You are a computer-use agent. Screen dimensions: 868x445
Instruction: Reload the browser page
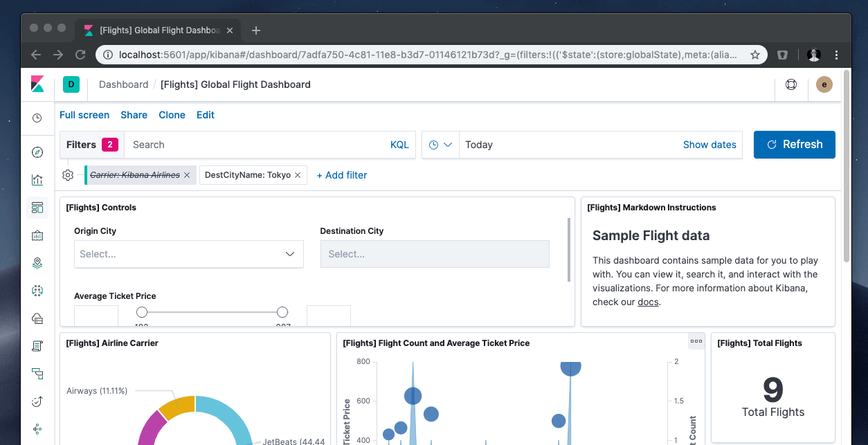pos(80,55)
